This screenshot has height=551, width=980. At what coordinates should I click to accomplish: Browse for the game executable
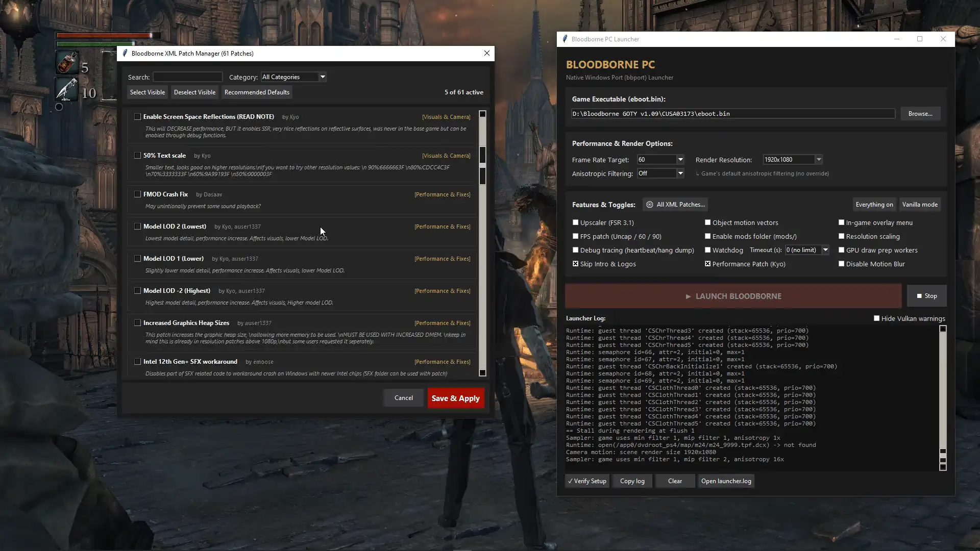tap(920, 114)
